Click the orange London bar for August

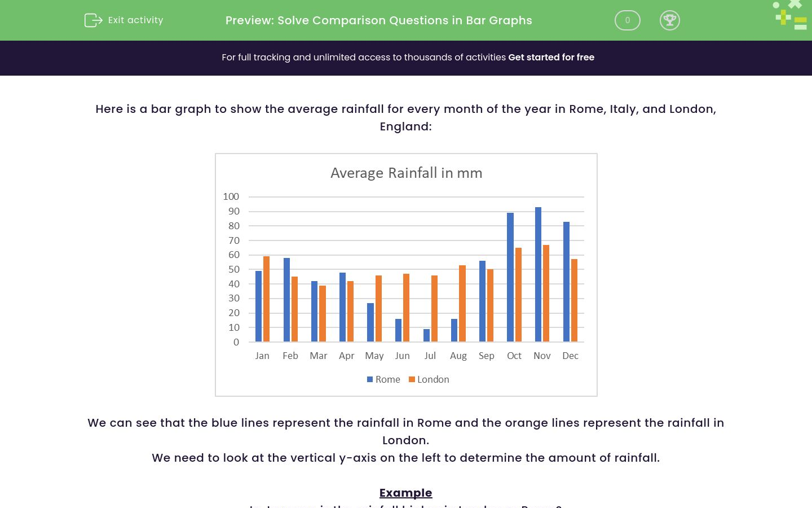[461, 302]
